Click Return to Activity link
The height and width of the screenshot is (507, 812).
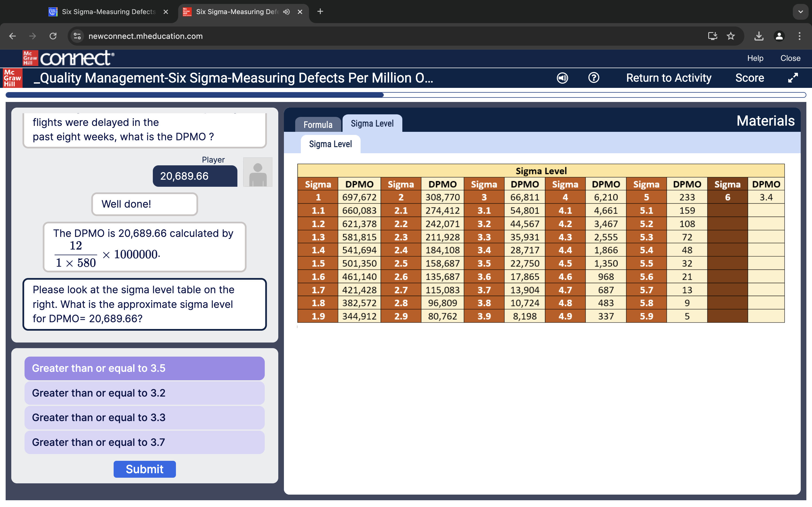668,78
